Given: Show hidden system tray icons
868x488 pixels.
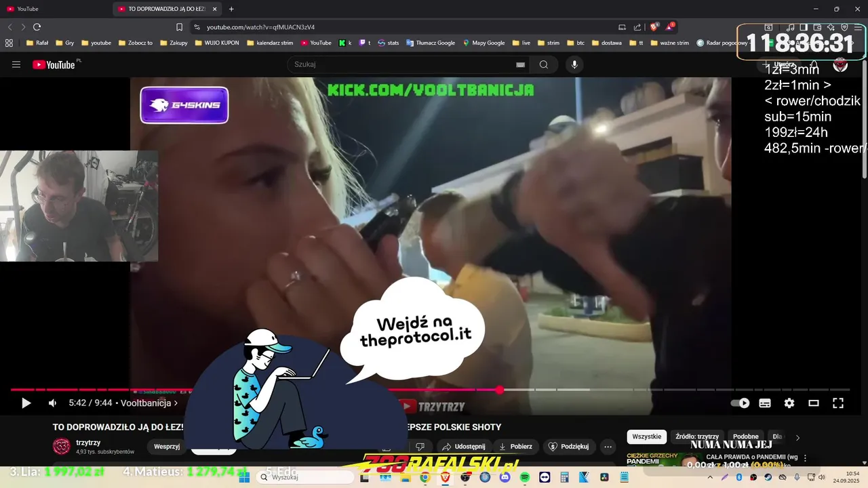Looking at the screenshot, I should coord(710,477).
